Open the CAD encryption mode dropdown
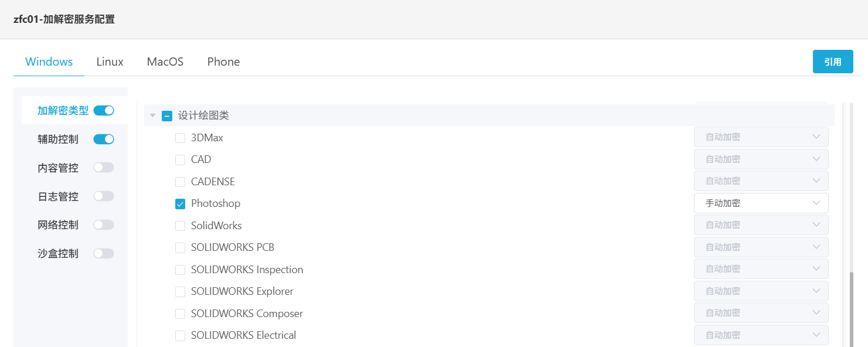The image size is (868, 347). 761,159
